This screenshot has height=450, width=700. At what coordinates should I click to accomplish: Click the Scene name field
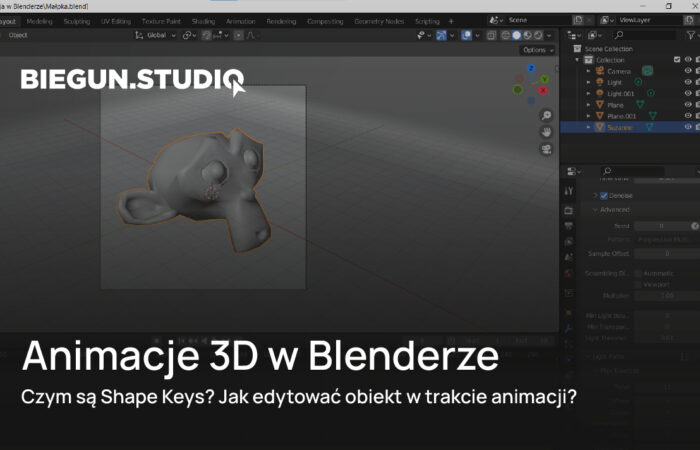(x=539, y=20)
